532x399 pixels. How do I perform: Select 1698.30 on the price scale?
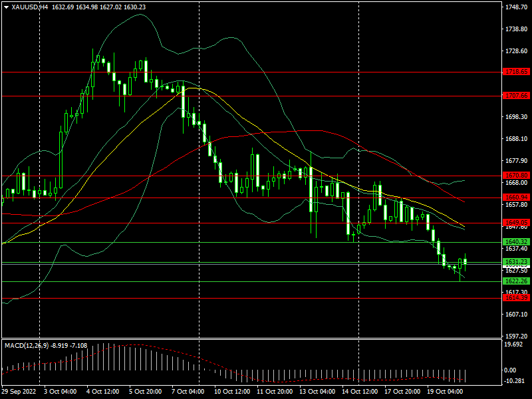click(x=517, y=117)
